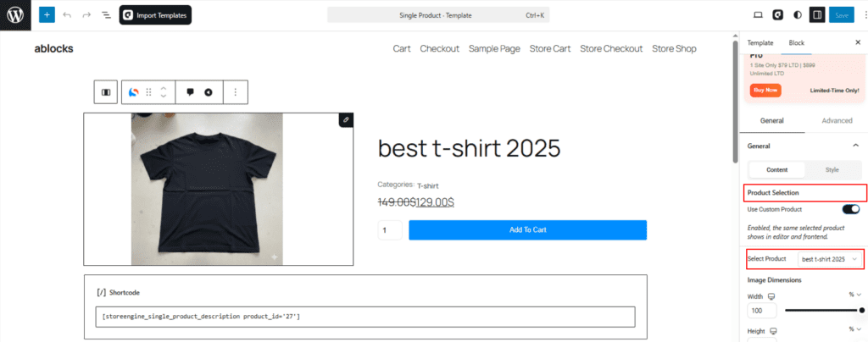The image size is (868, 342).
Task: Open the Height unit percent dropdown
Action: [x=854, y=328]
